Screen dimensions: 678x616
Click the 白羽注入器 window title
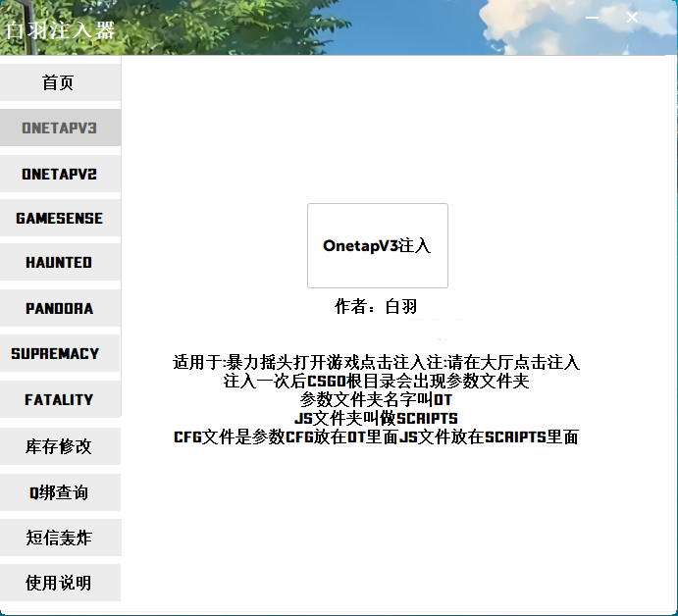click(x=60, y=30)
